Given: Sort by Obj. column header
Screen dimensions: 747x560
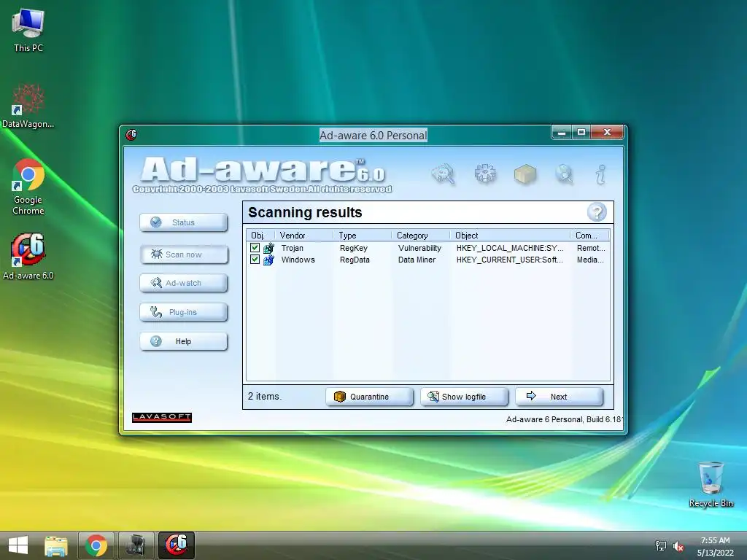Looking at the screenshot, I should [x=261, y=236].
